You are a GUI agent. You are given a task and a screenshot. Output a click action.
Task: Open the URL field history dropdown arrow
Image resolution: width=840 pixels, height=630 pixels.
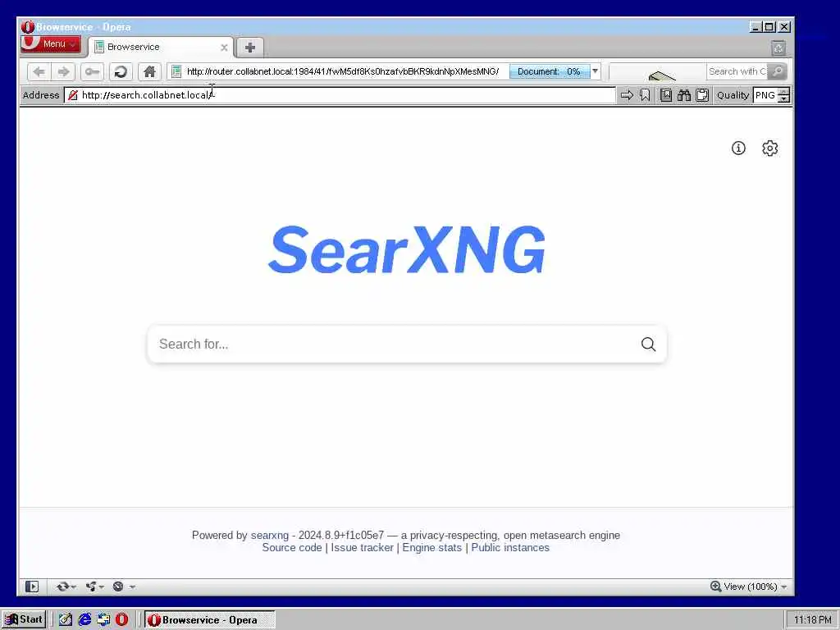(595, 71)
